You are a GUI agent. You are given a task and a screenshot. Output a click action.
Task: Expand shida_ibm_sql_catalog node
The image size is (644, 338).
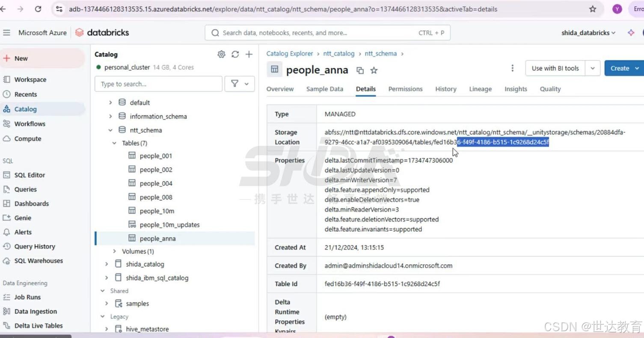pyautogui.click(x=107, y=278)
